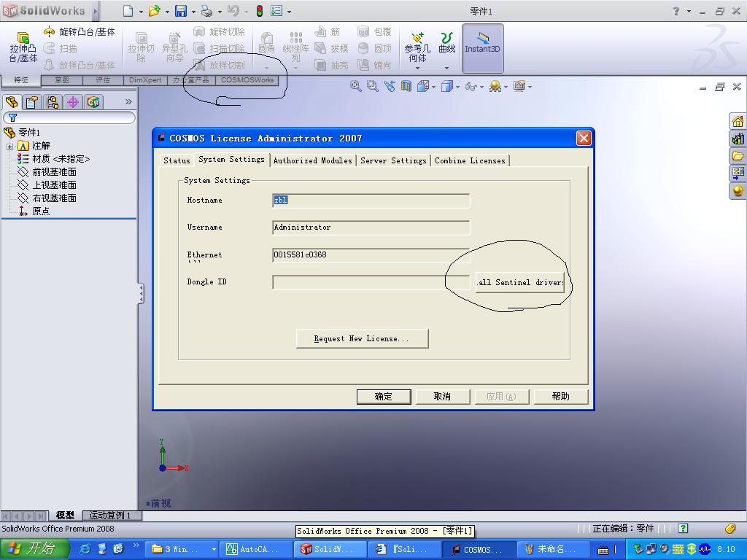Click the Undo arrow icon

coord(233,10)
